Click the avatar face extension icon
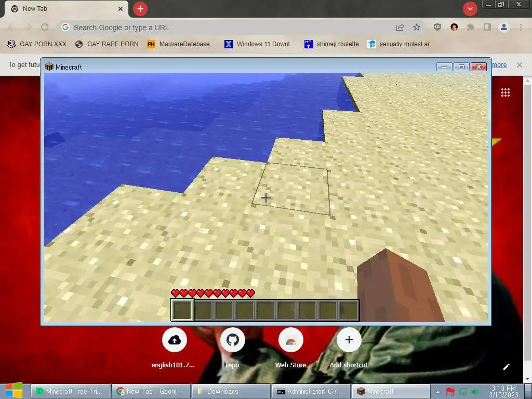532x399 pixels. [454, 27]
